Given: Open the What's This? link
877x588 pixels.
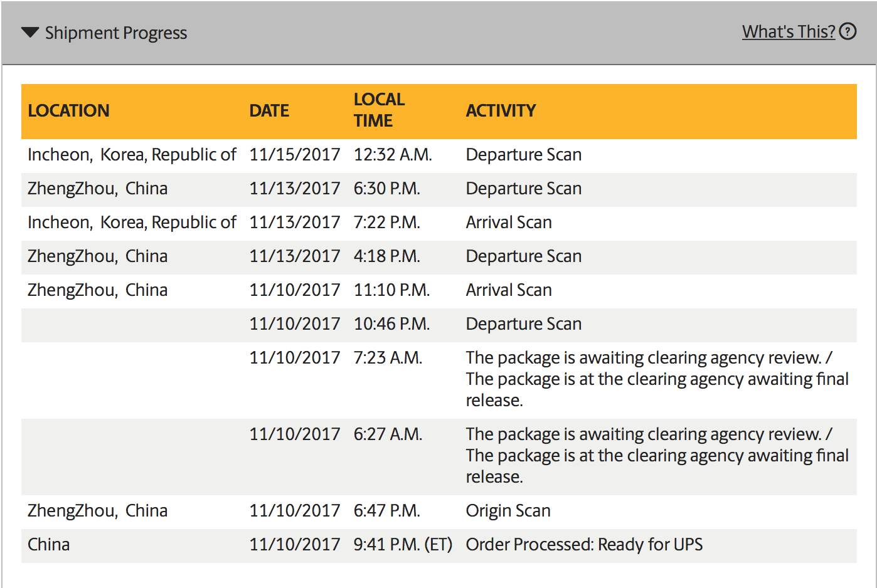Looking at the screenshot, I should click(789, 31).
